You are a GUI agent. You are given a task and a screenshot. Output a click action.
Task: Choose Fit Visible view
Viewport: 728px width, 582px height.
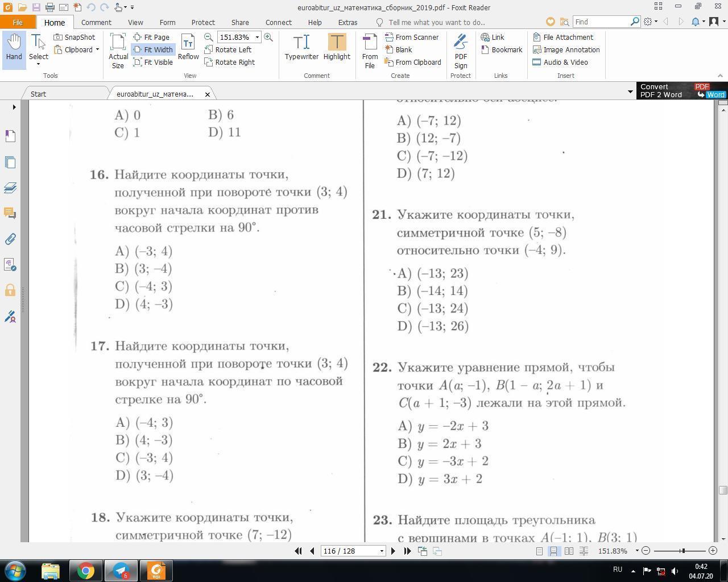(153, 62)
